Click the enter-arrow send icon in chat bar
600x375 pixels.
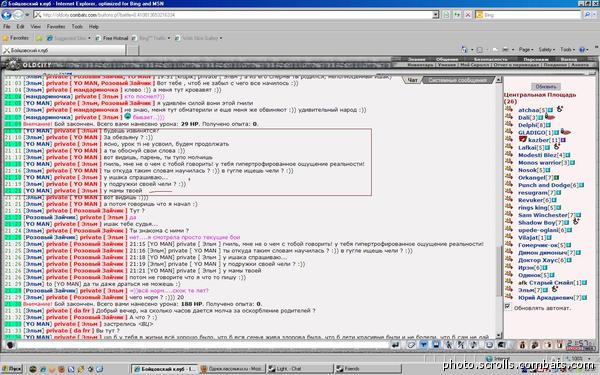coord(396,345)
